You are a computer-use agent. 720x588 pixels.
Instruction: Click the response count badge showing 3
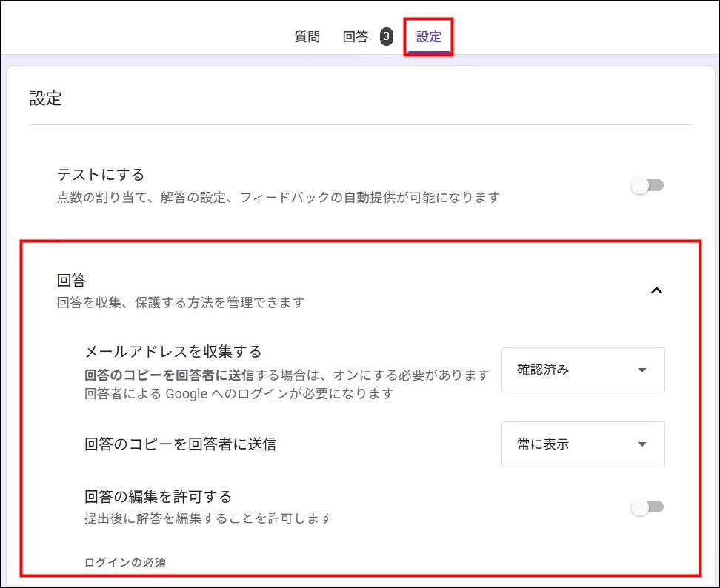(386, 37)
